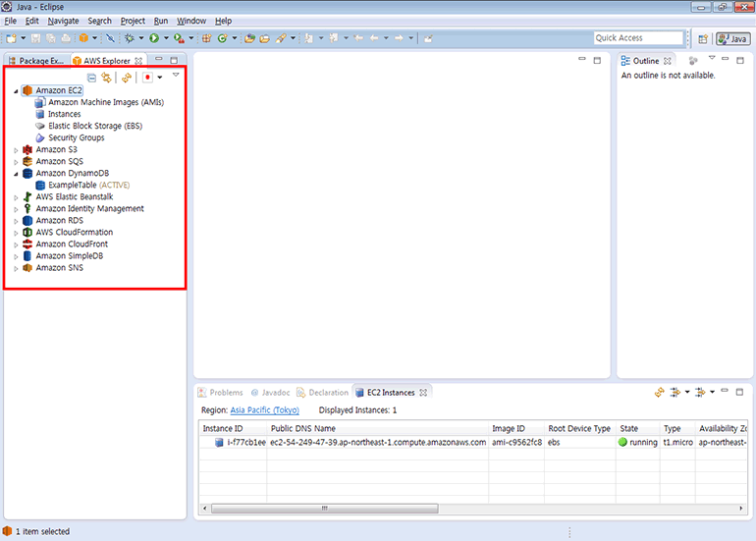Click the Open Perspective icon
Screen dimensions: 756x541
click(703, 38)
